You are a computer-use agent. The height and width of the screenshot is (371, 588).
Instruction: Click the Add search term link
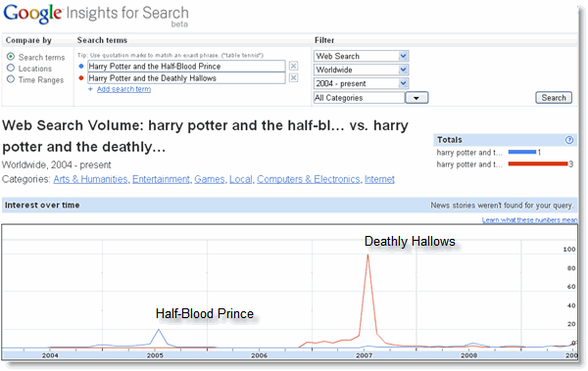123,89
